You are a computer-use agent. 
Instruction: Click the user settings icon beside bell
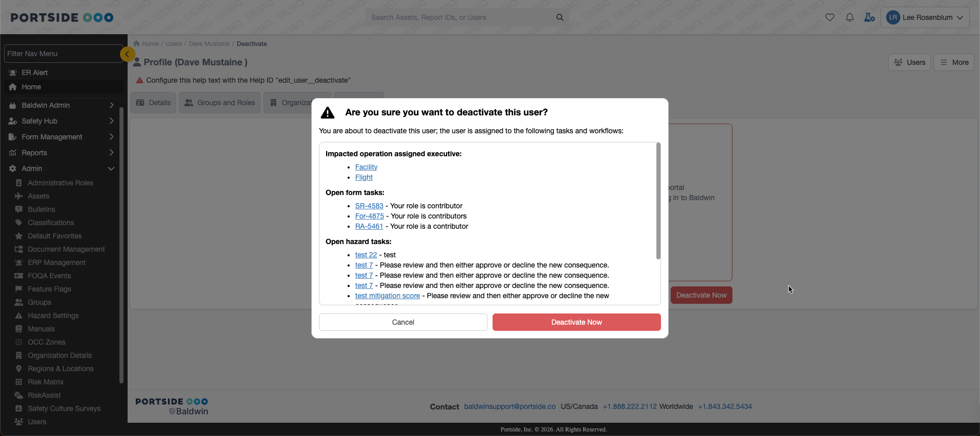[x=869, y=17]
